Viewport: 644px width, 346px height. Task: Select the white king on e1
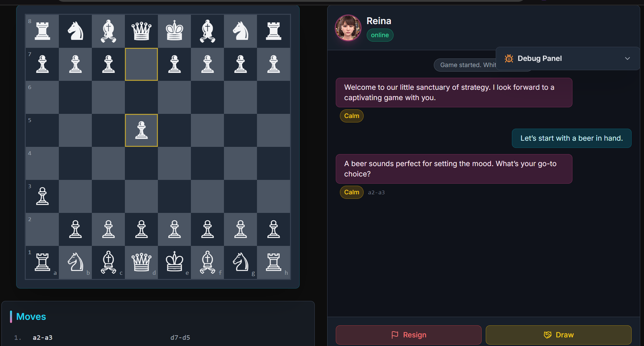174,262
